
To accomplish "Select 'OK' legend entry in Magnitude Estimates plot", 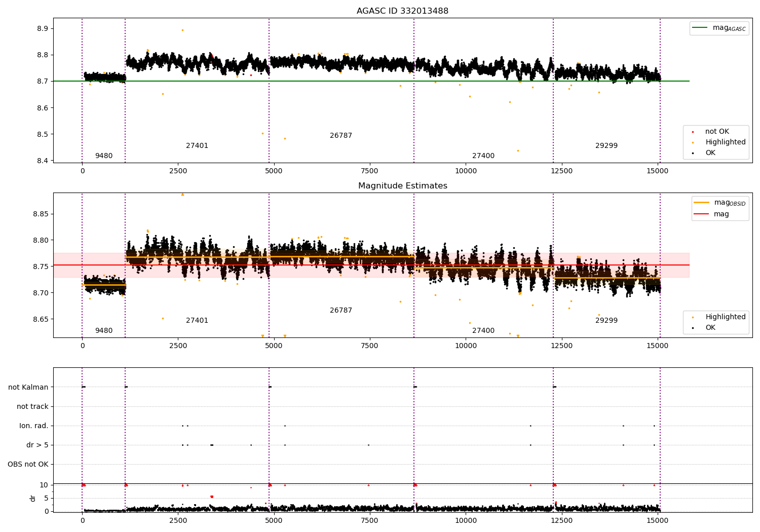I will [704, 328].
